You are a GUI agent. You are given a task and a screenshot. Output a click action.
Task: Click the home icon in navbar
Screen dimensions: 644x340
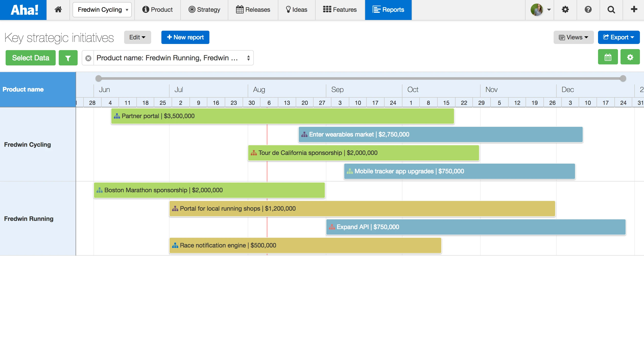click(58, 10)
